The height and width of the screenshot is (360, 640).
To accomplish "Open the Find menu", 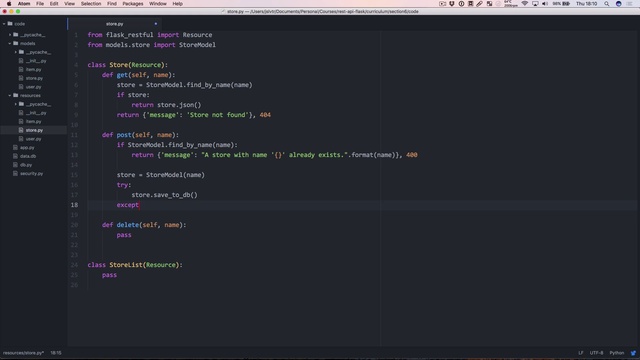I will (112, 4).
